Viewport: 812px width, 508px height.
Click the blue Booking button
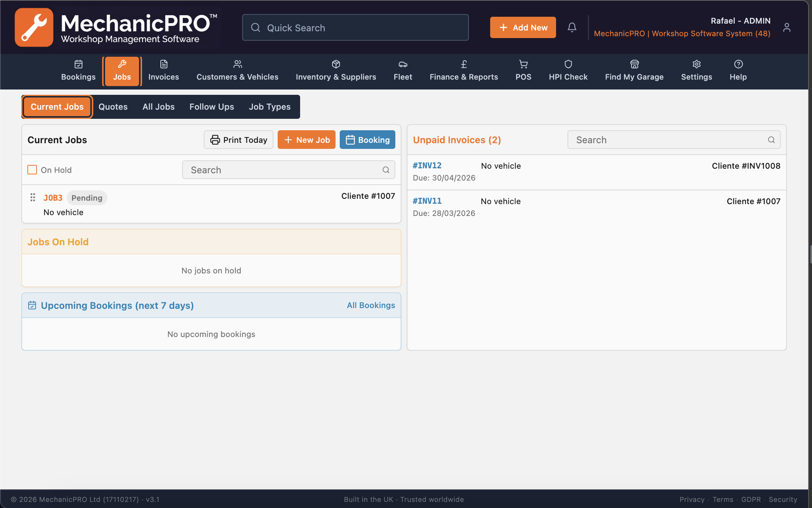click(x=368, y=140)
